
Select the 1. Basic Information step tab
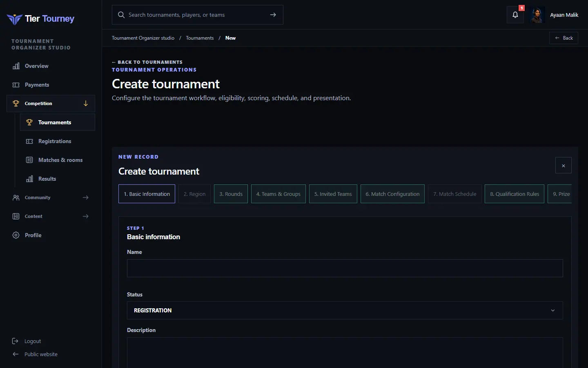point(147,194)
